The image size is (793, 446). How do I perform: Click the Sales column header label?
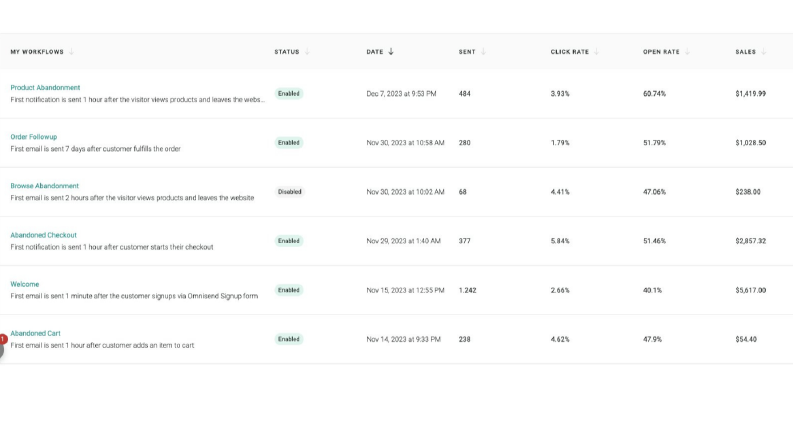(x=745, y=52)
